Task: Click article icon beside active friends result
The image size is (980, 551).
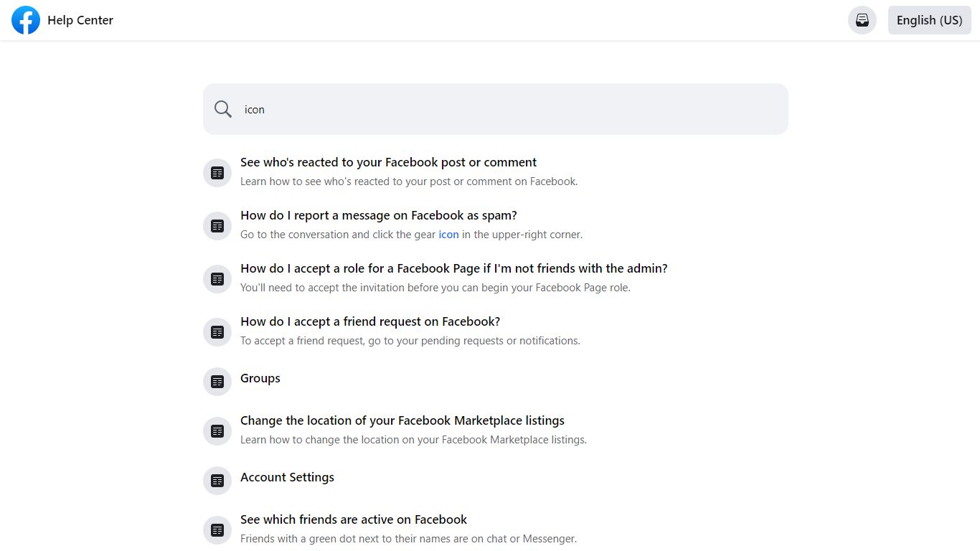Action: [x=217, y=530]
